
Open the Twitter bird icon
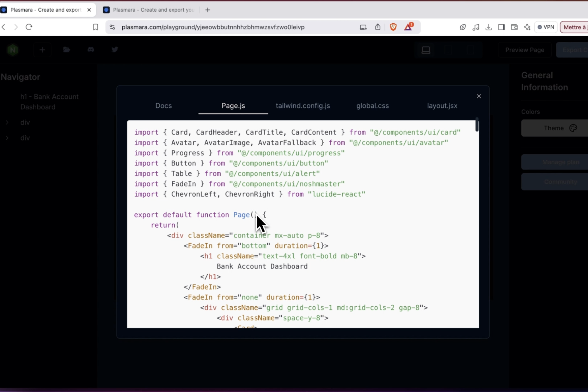115,49
